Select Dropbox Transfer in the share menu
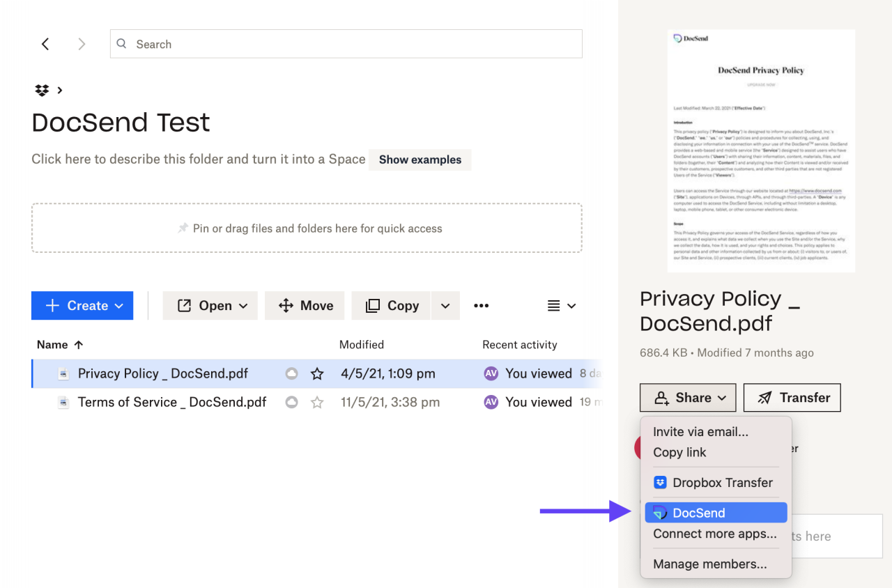Image resolution: width=892 pixels, height=588 pixels. point(716,483)
